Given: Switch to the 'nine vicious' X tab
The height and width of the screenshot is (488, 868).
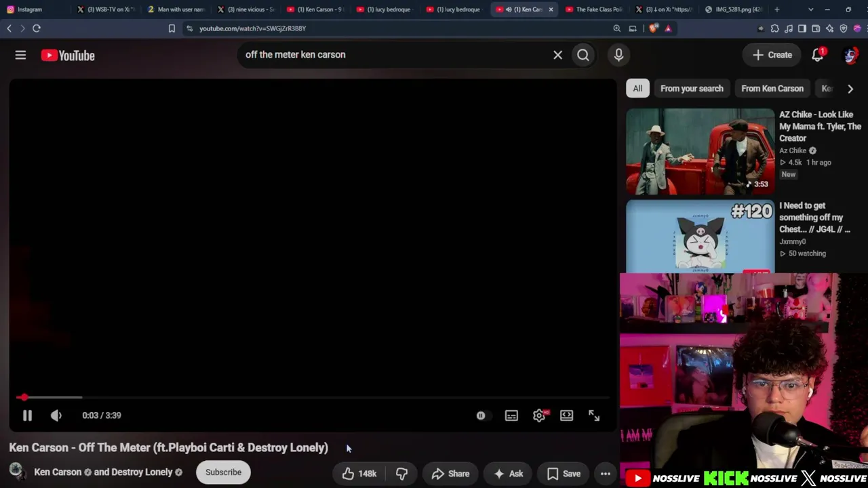Looking at the screenshot, I should [x=246, y=9].
